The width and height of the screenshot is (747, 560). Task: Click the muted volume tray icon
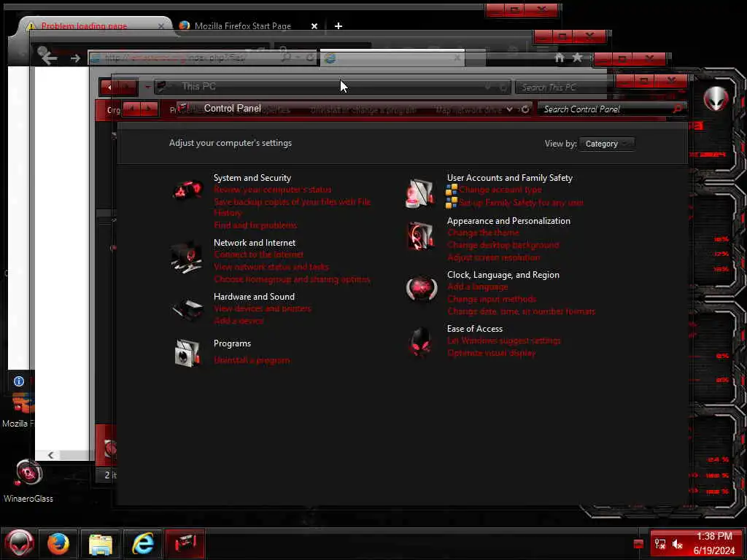coord(678,544)
